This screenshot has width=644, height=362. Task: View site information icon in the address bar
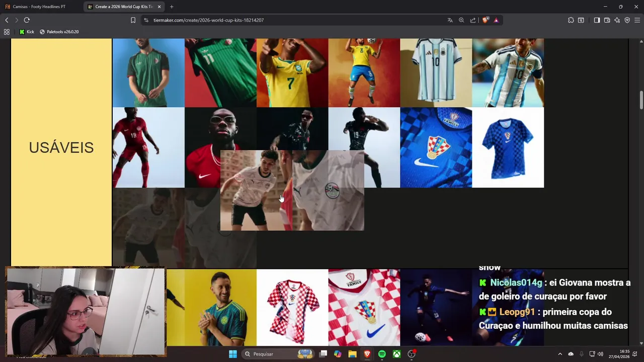click(x=146, y=20)
